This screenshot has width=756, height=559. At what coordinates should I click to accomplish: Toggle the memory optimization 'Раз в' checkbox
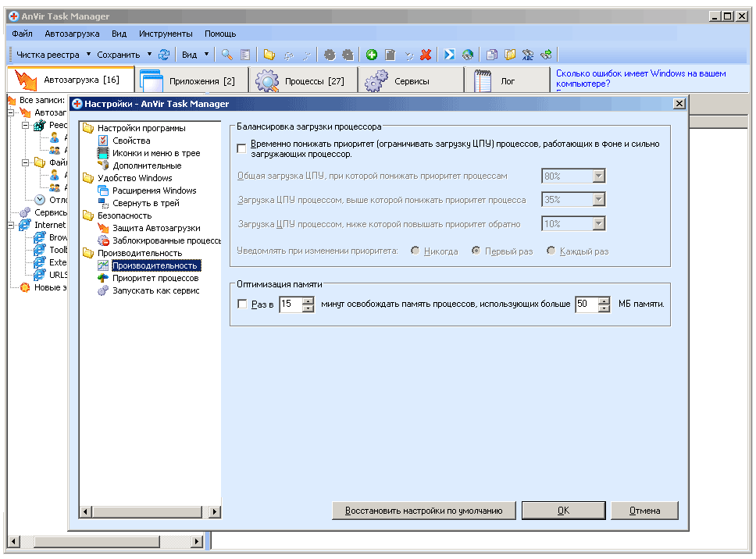242,304
